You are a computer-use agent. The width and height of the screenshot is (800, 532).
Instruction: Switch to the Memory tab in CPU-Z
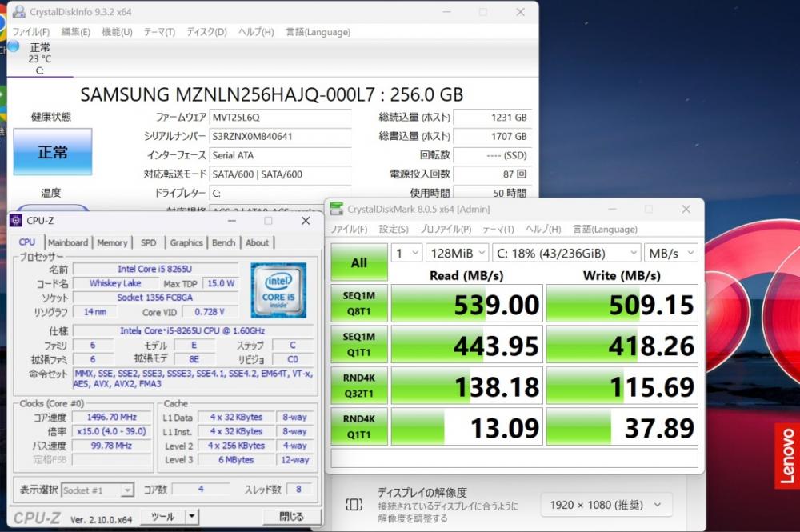(112, 242)
